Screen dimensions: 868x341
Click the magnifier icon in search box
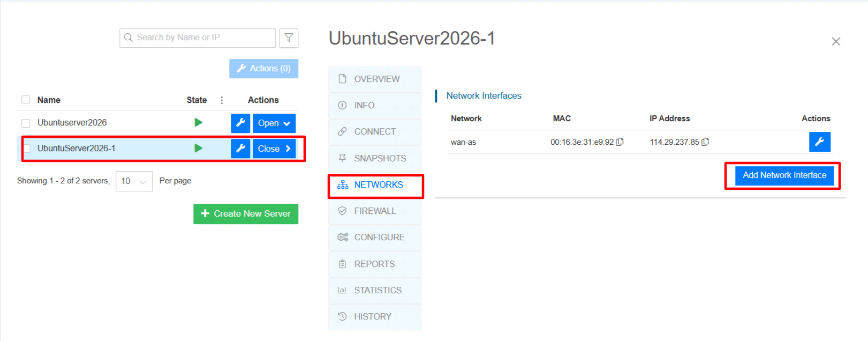[x=129, y=38]
